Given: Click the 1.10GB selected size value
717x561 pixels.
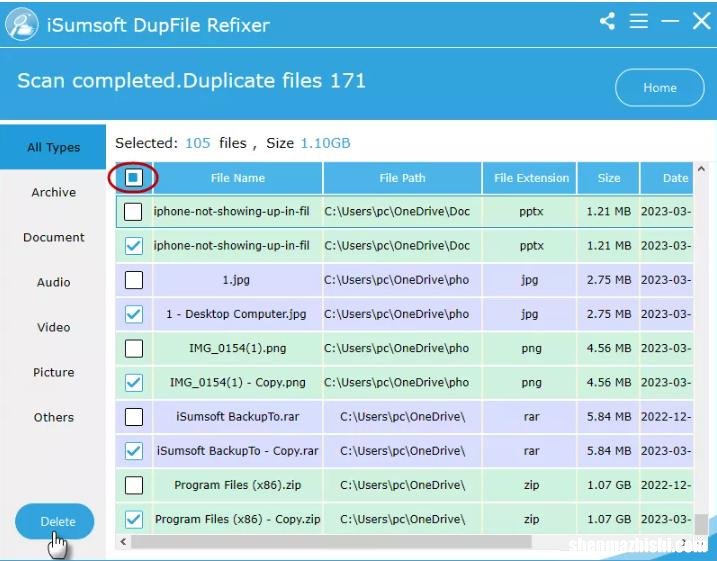Looking at the screenshot, I should [325, 143].
